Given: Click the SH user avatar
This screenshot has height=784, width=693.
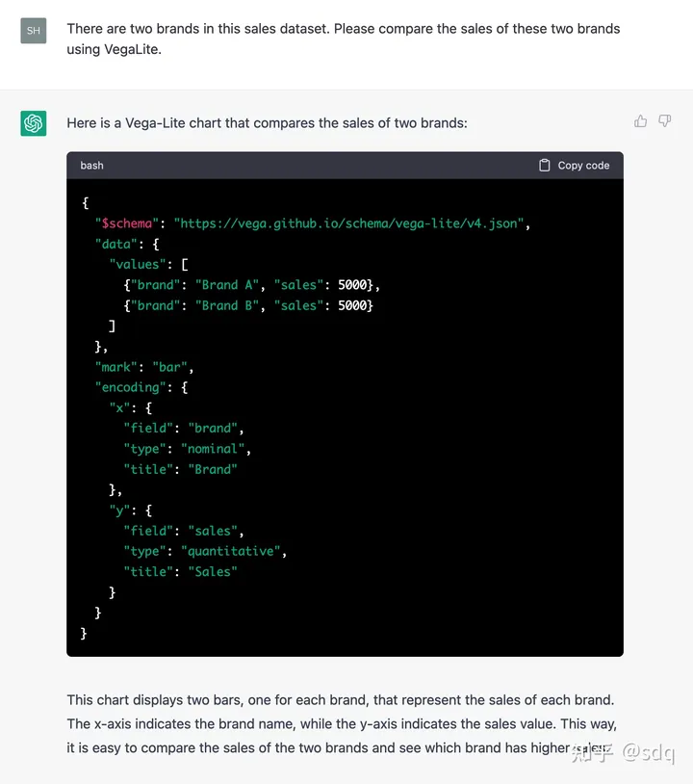Looking at the screenshot, I should coord(34,31).
